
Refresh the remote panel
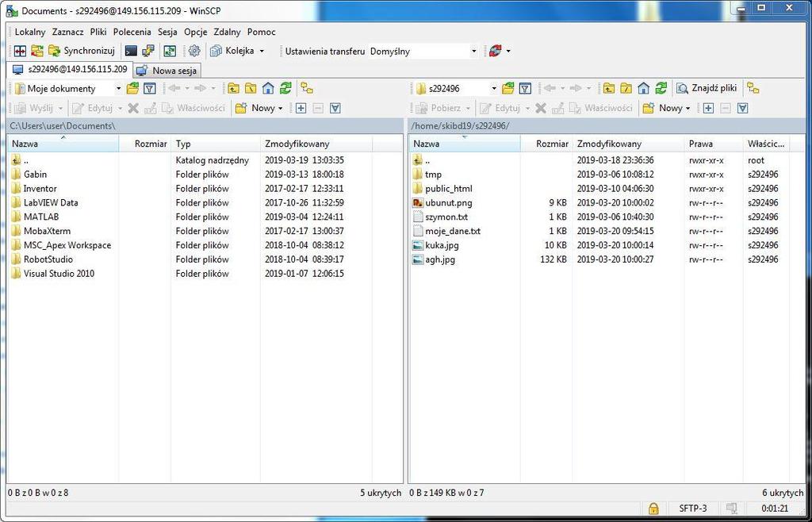pyautogui.click(x=661, y=89)
